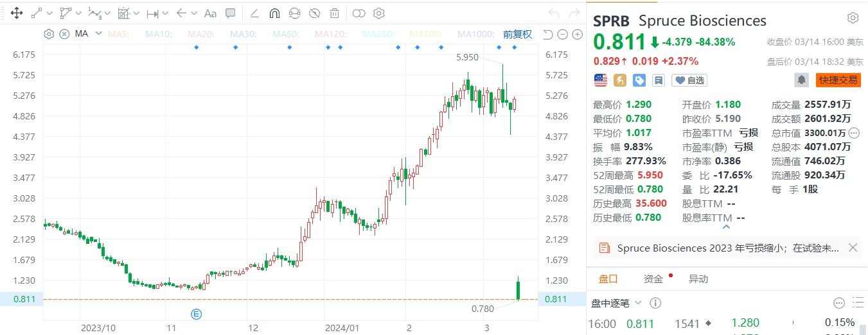Image resolution: width=868 pixels, height=335 pixels.
Task: Select the range measurement tool
Action: (153, 13)
